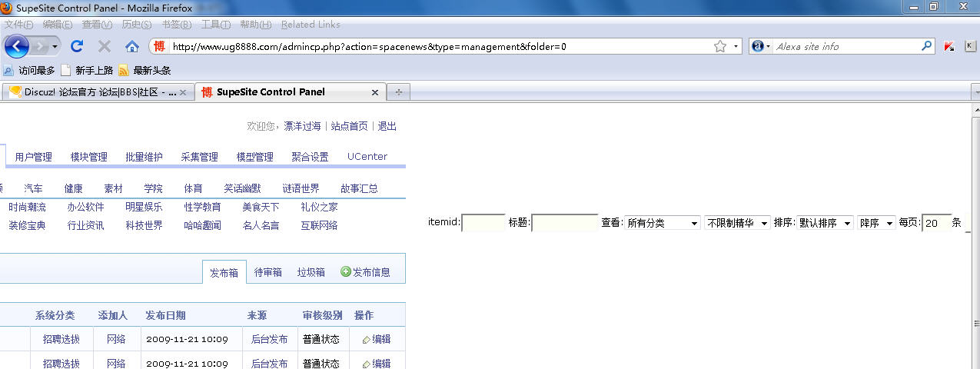Viewport: 980px width, 369px height.
Task: Select the 互联网络 category link
Action: [319, 225]
